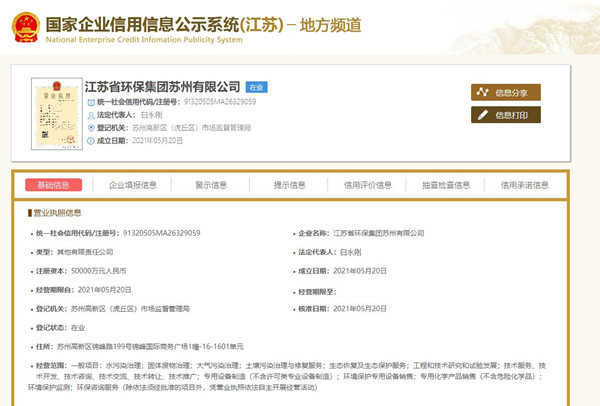Image resolution: width=600 pixels, height=406 pixels.
Task: Click the person icon beside 法定代表人
Action: [x=92, y=115]
